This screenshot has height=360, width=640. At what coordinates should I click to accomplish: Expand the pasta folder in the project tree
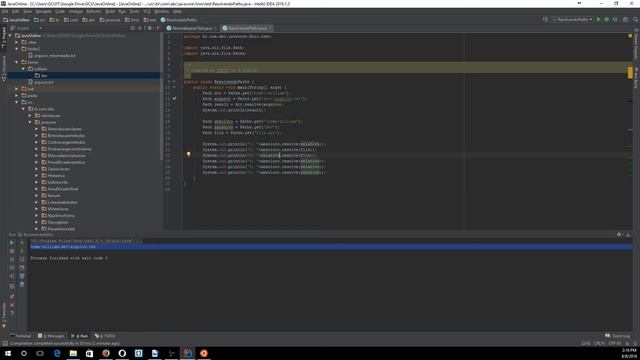17,96
